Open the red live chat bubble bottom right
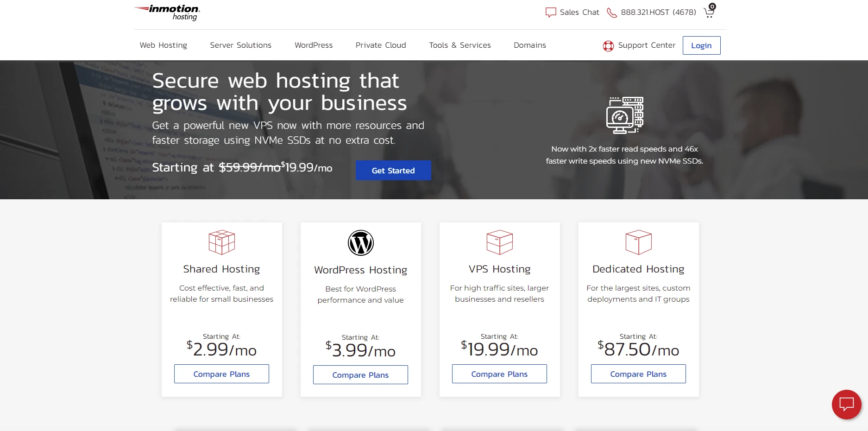This screenshot has height=431, width=868. point(846,405)
